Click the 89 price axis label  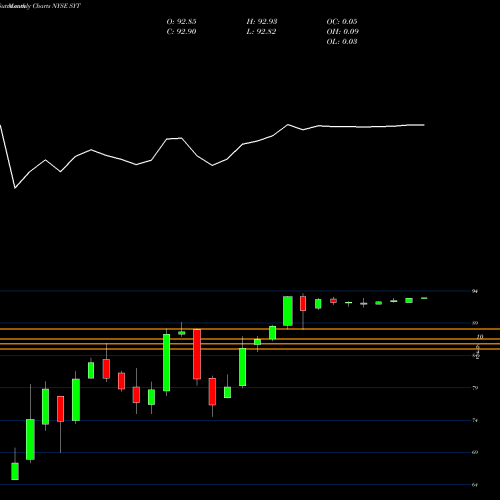(x=475, y=323)
